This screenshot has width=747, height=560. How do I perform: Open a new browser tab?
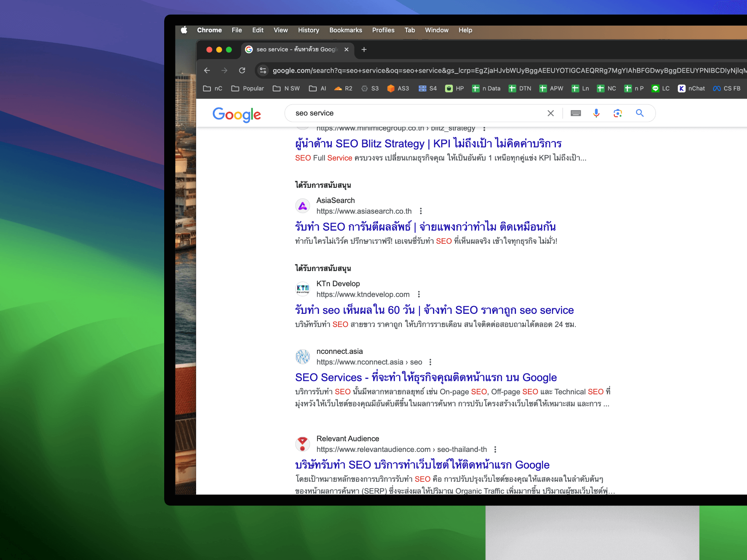tap(364, 49)
